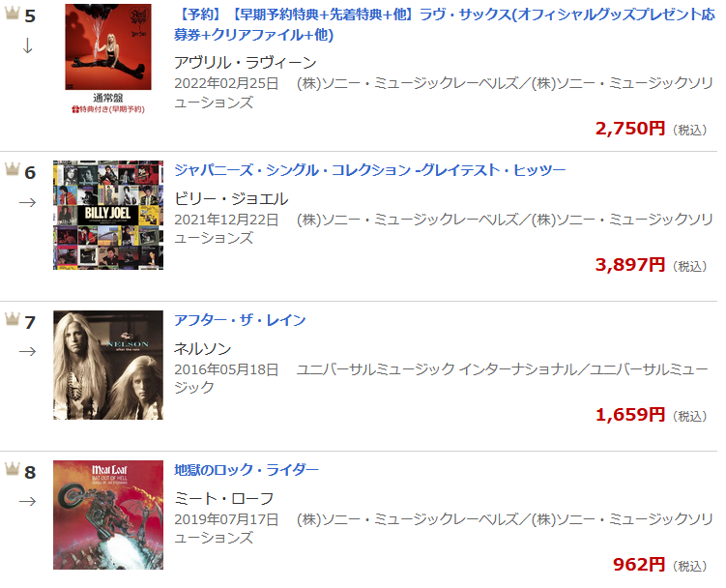726x588 pixels.
Task: Open the Avril Lavigne Love Sux album cover
Action: (108, 46)
